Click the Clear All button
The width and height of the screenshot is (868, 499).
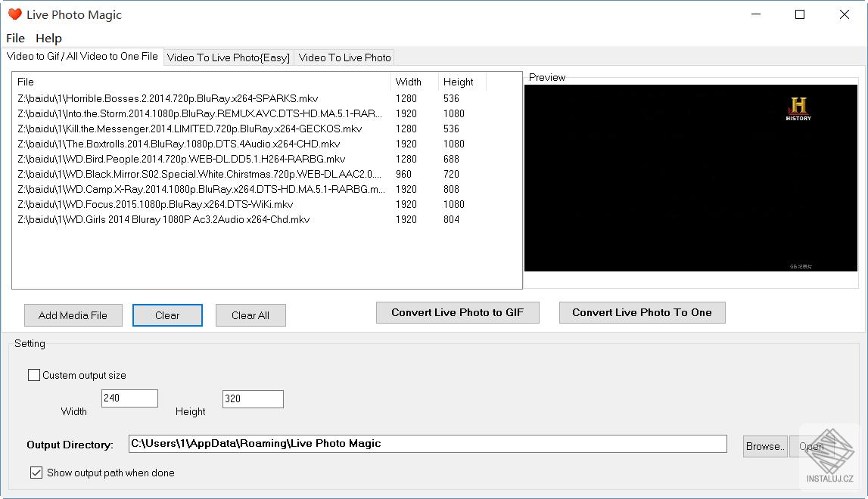click(x=250, y=315)
